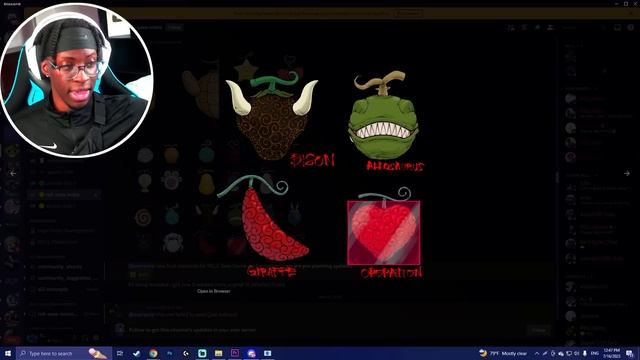
Task: Focus the Type here to search box
Action: click(x=64, y=353)
